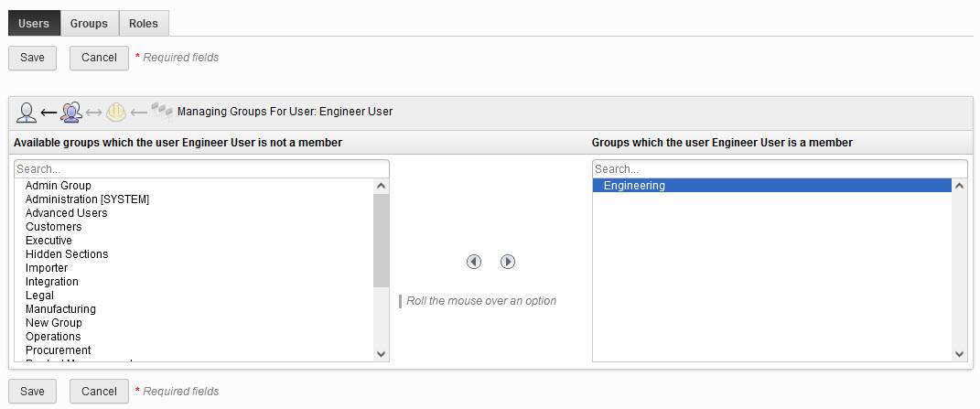Click the hard hat roles icon

pos(115,112)
